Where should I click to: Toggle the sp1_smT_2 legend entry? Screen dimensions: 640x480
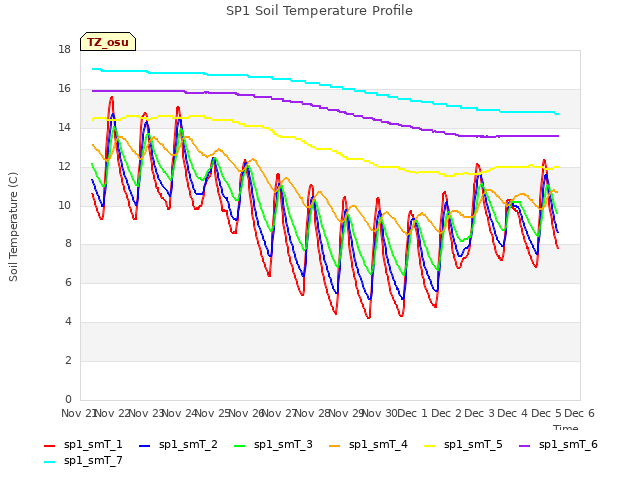(178, 445)
